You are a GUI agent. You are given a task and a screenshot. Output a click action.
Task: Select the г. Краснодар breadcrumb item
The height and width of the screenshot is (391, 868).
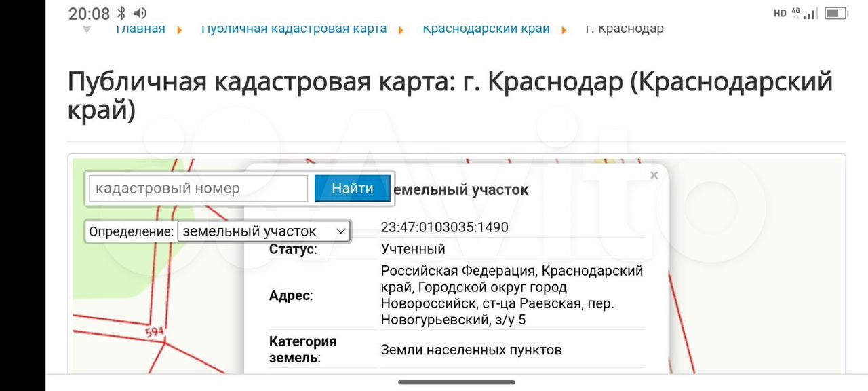click(x=624, y=29)
